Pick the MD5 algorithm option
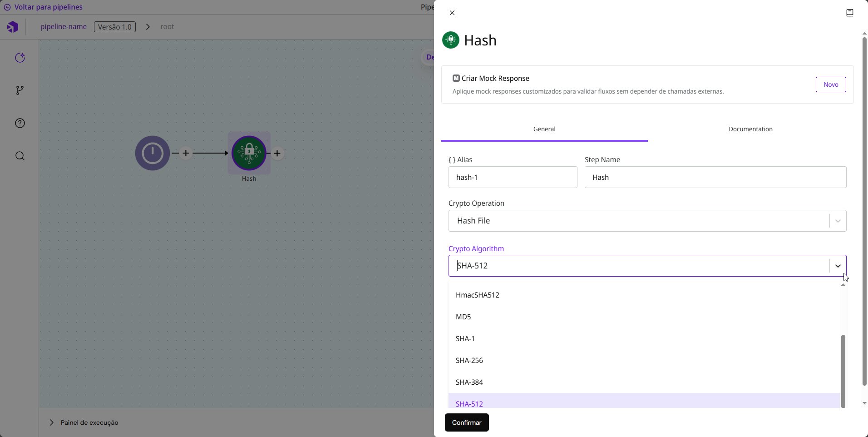The image size is (868, 437). point(464,317)
